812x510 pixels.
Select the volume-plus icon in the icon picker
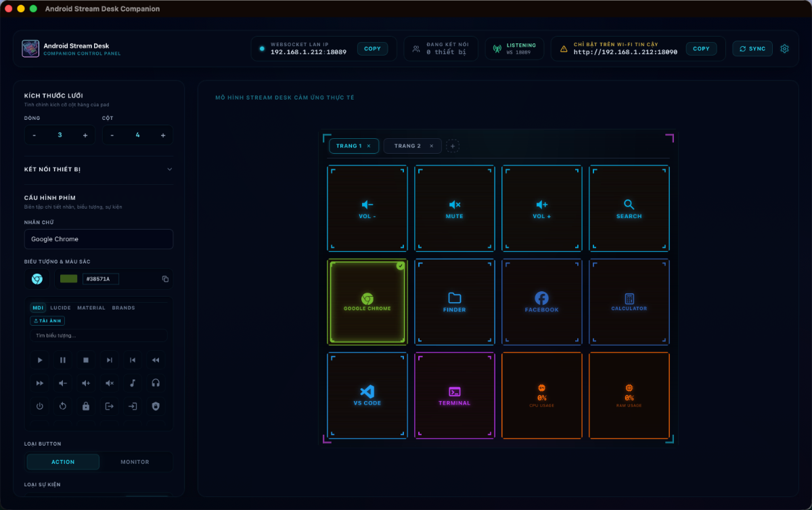(x=86, y=383)
